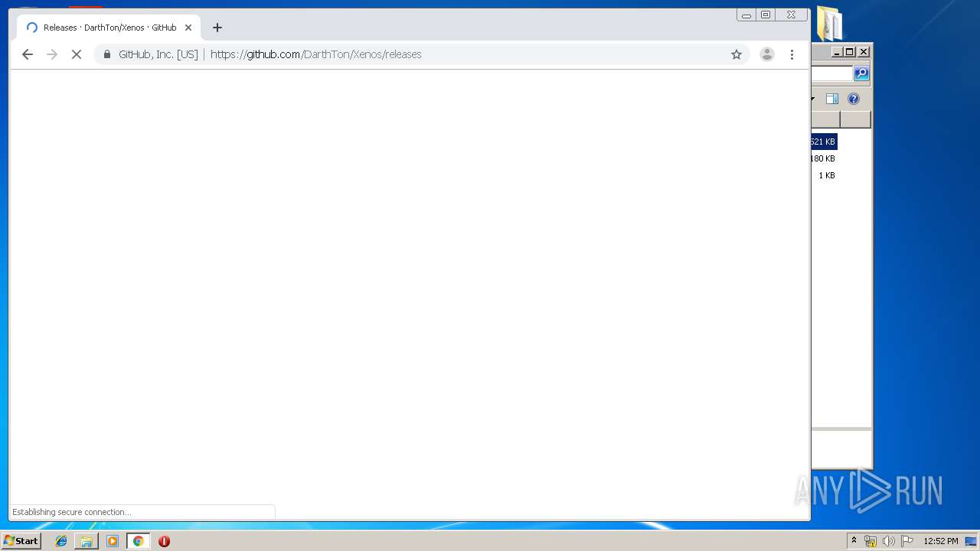Close the background Explorer window

click(864, 52)
